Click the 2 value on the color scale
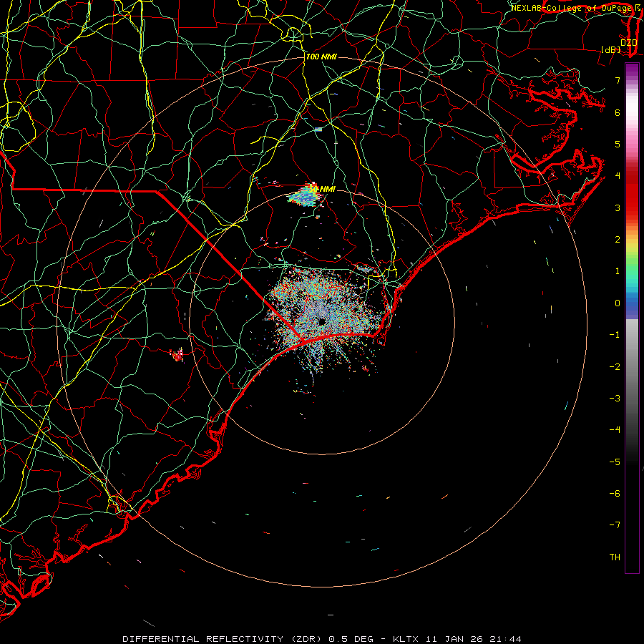Screen dimensions: 644x644 pos(618,240)
